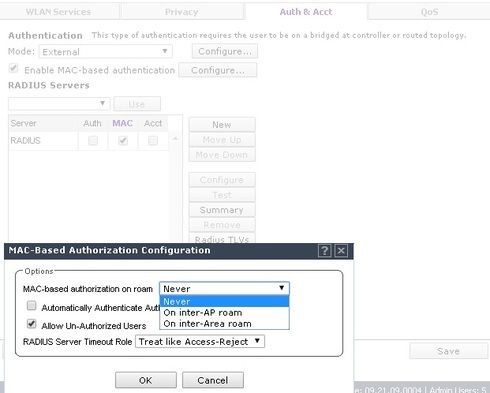Screen dimensions: 490x393
Task: Collapse the MAC-based authorization on roam dropdown
Action: click(224, 288)
